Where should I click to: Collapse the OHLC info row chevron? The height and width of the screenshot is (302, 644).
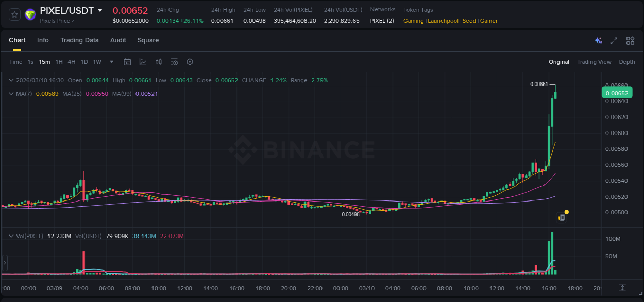point(11,80)
